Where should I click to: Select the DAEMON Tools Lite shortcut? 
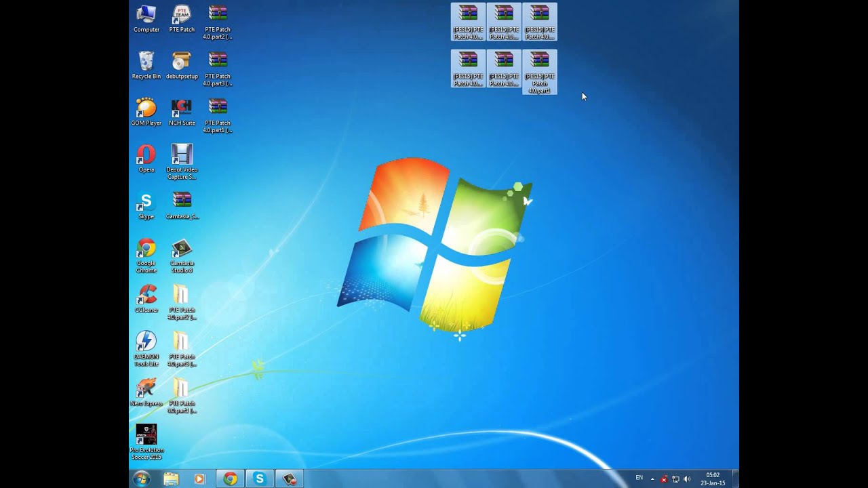coord(146,350)
